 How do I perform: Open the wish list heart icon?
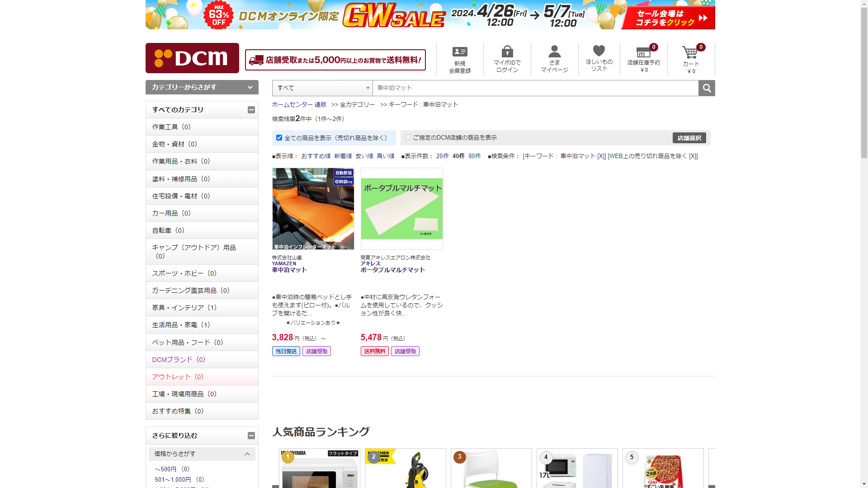click(599, 51)
